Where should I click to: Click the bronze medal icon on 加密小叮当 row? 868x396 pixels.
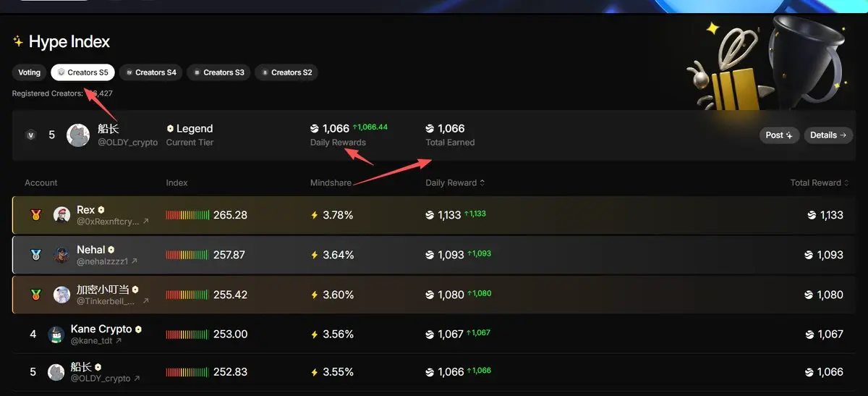coord(35,295)
